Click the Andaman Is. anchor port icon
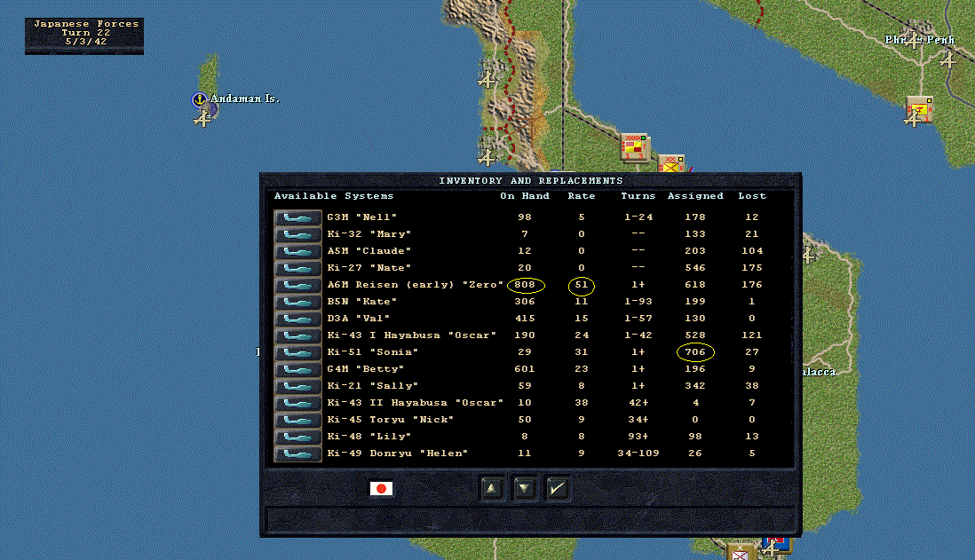This screenshot has height=560, width=975. (x=199, y=99)
